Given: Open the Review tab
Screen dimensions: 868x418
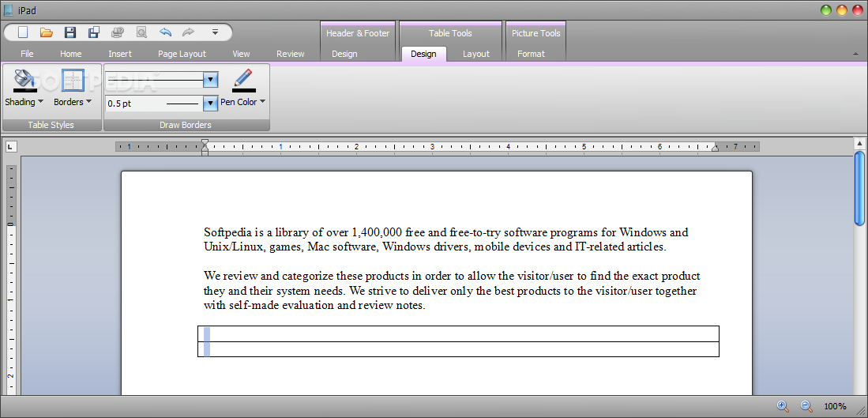Looking at the screenshot, I should (x=291, y=54).
